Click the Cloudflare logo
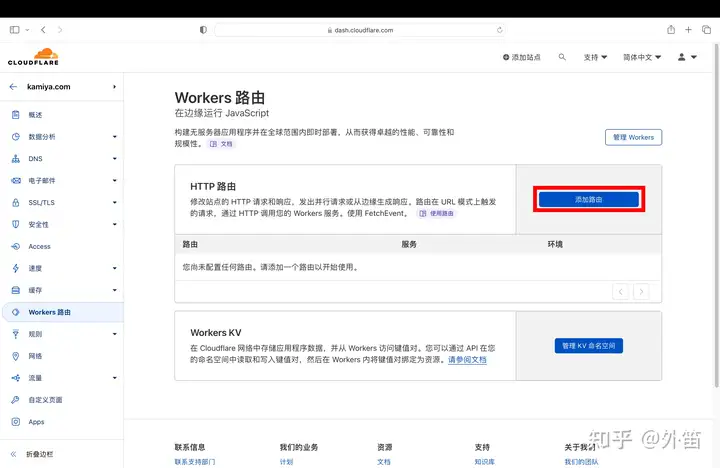 click(x=34, y=57)
